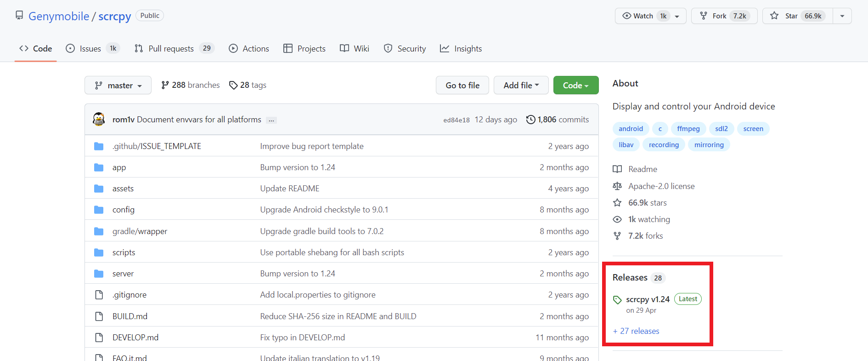View the Insights tab
This screenshot has width=868, height=361.
[461, 48]
